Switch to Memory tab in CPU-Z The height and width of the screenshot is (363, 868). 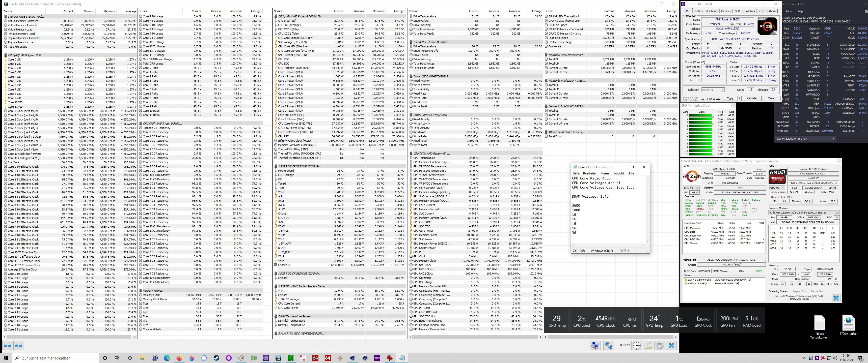726,11
